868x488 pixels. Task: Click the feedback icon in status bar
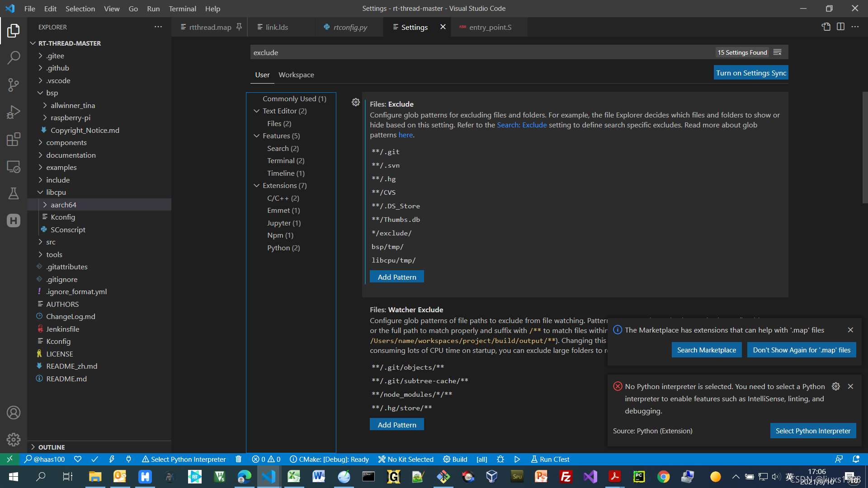[x=839, y=459]
